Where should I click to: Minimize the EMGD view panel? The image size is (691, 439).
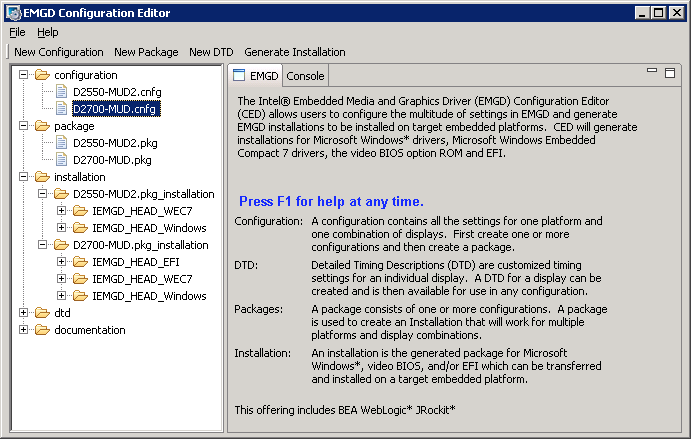click(652, 71)
